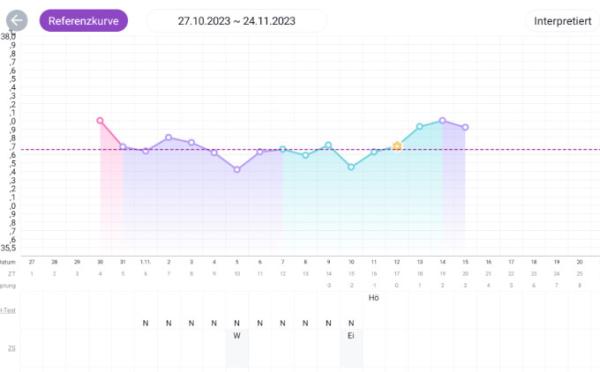Open the date range 27.10.2023 ~ 24.11.2023 selector
The image size is (600, 372).
[236, 21]
